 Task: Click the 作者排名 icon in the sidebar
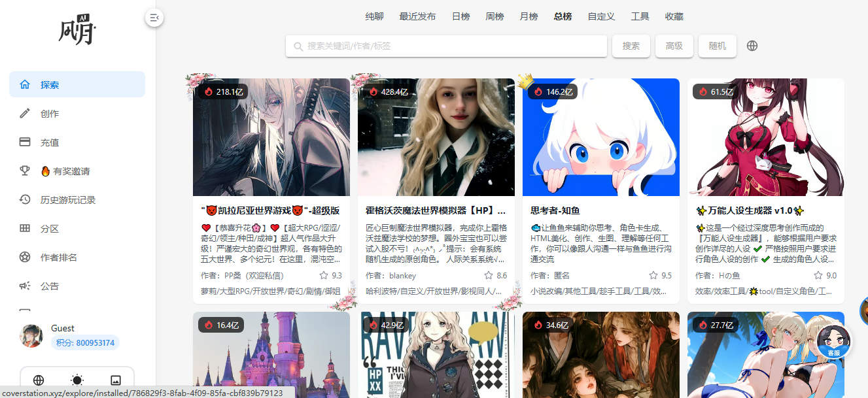(25, 257)
